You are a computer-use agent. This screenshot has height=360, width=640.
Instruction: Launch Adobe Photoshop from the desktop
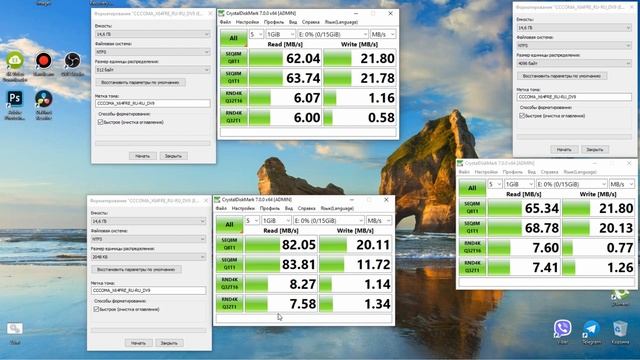[x=15, y=100]
